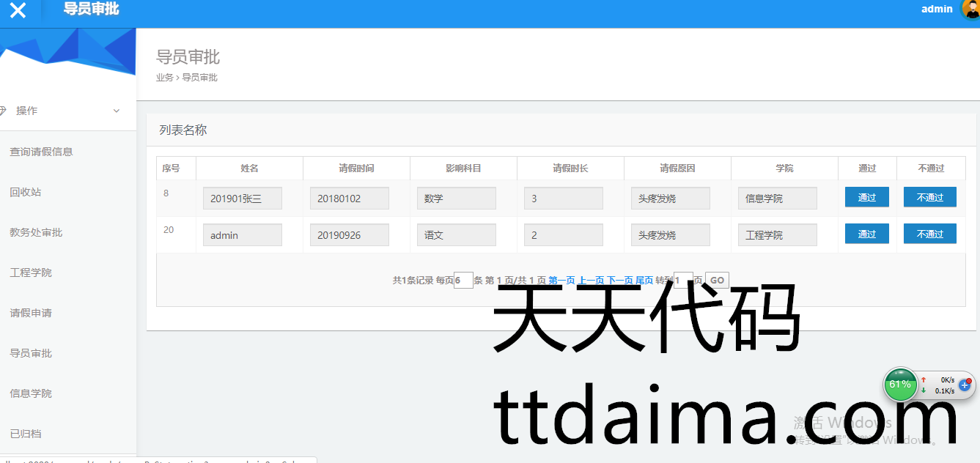Open 请假申请 sidebar item
Image resolution: width=980 pixels, height=463 pixels.
[x=31, y=313]
